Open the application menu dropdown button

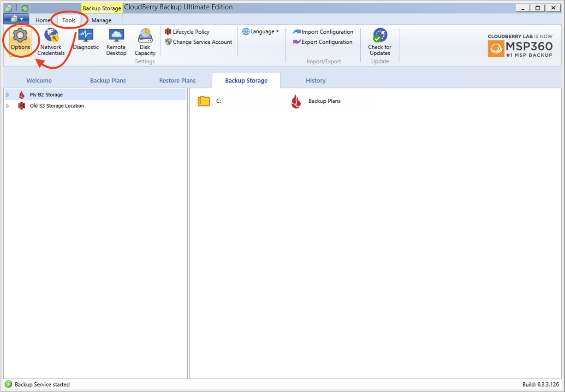[16, 19]
